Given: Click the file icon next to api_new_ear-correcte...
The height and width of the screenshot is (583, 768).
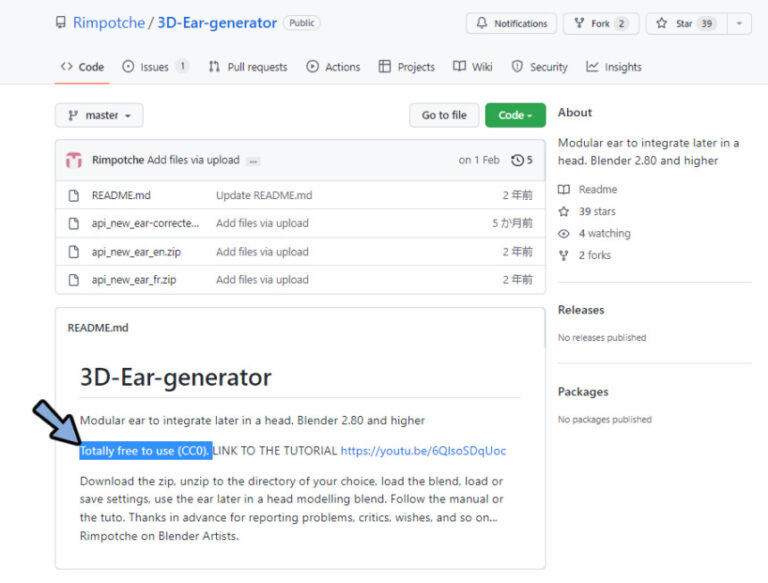Looking at the screenshot, I should (x=73, y=223).
